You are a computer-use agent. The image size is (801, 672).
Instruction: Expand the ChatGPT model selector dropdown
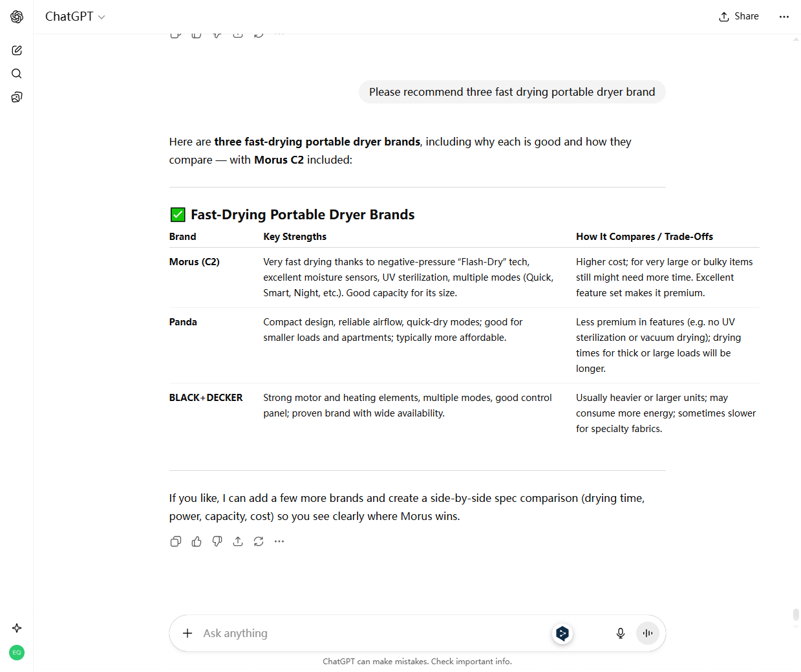click(75, 17)
